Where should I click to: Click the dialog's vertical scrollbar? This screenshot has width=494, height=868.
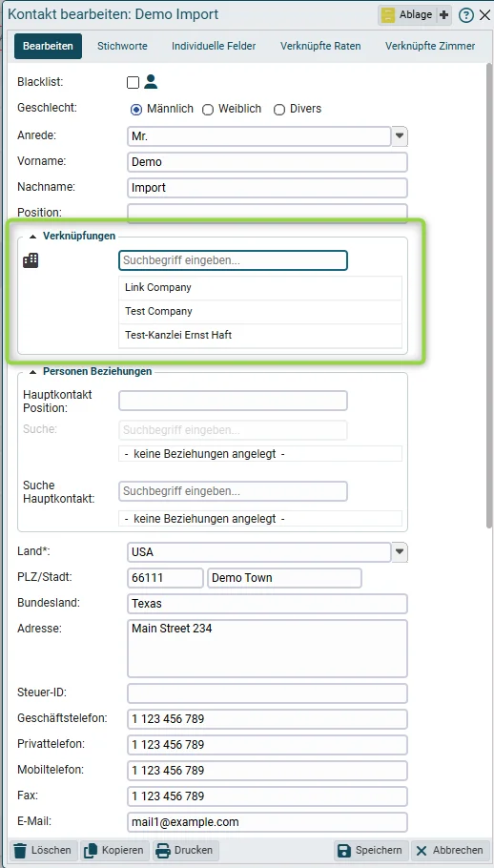point(489,296)
